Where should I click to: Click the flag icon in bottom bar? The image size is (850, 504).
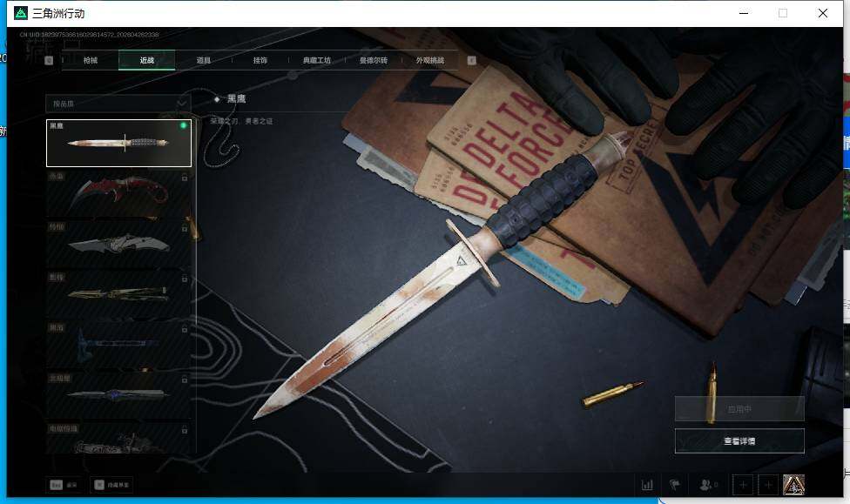[x=674, y=485]
